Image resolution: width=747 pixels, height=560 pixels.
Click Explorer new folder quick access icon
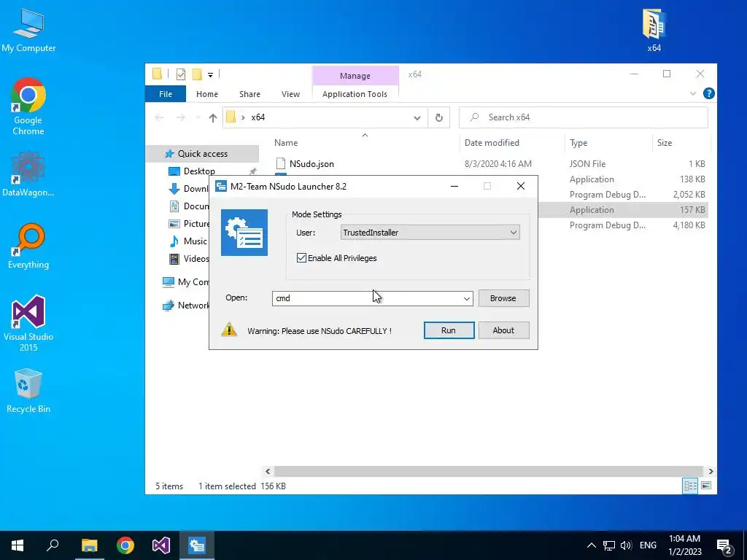[x=197, y=74]
